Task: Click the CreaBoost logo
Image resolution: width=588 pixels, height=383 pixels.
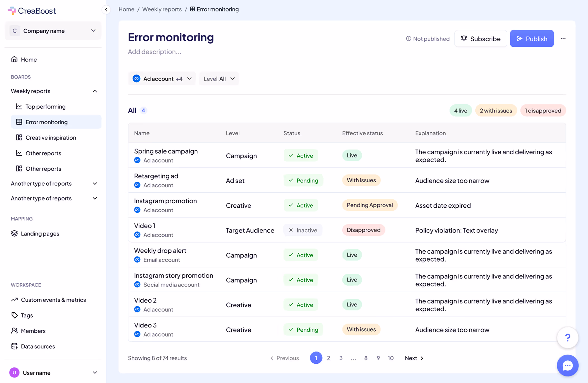Action: click(32, 11)
